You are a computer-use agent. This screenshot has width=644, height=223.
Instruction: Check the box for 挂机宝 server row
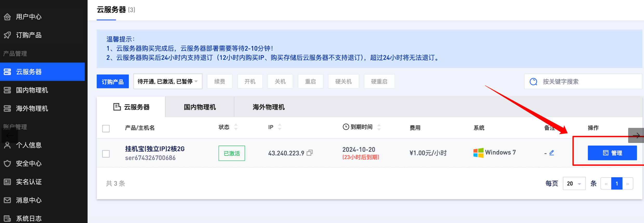(106, 154)
